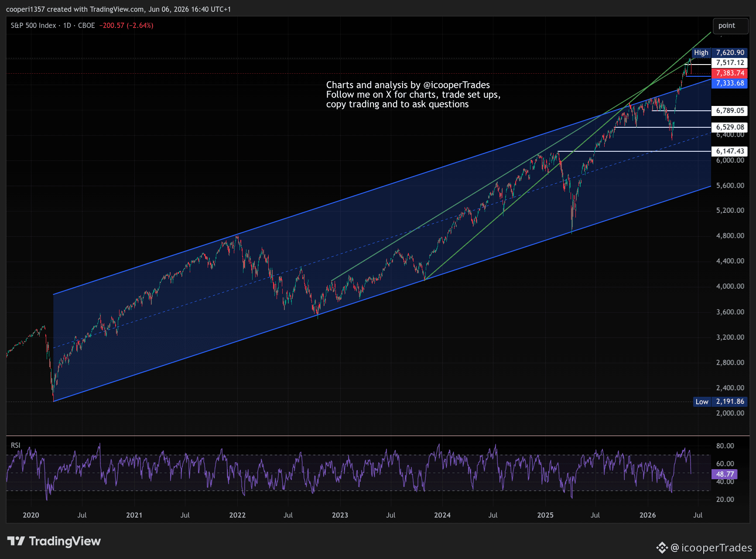Click the 2022 label on time axis
Screen dimensions: 756x559
coord(237,515)
